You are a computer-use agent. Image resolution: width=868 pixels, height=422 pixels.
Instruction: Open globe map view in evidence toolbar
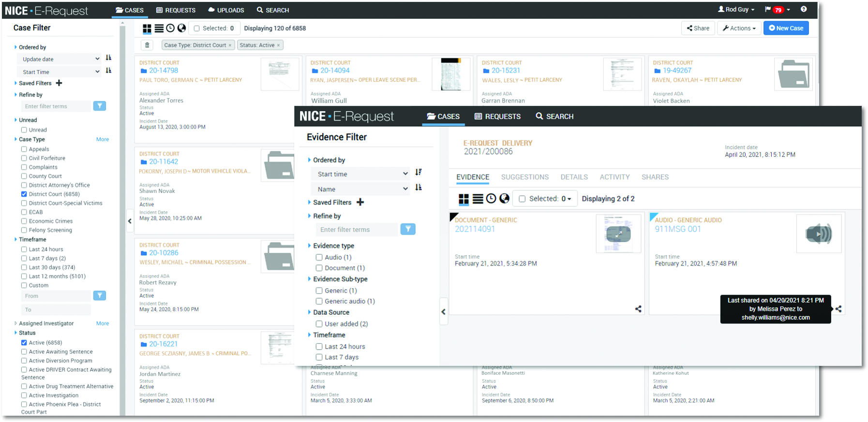click(504, 199)
